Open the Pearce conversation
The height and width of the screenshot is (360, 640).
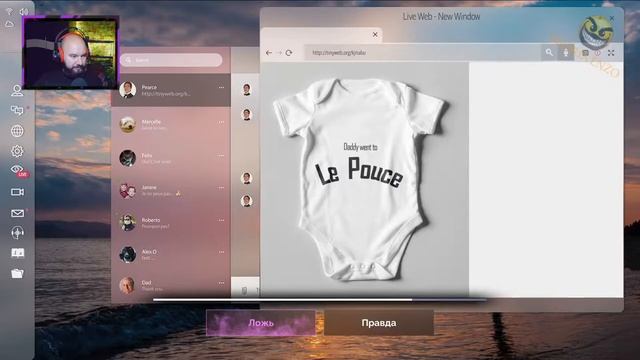pos(171,90)
